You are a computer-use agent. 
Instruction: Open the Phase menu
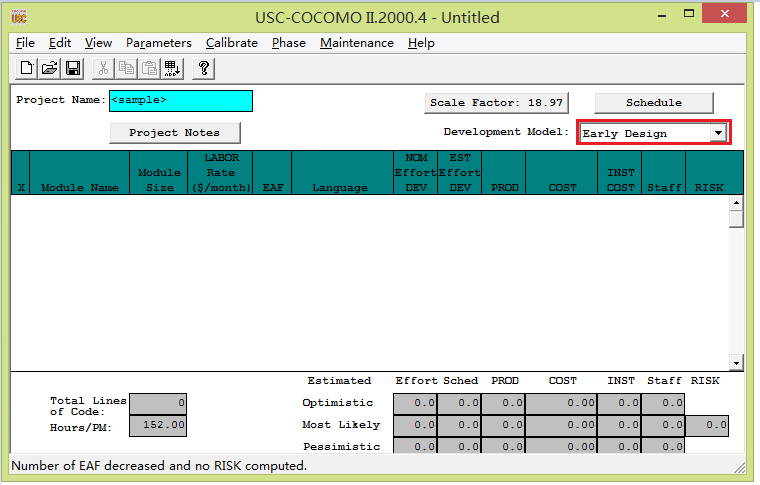[x=289, y=43]
